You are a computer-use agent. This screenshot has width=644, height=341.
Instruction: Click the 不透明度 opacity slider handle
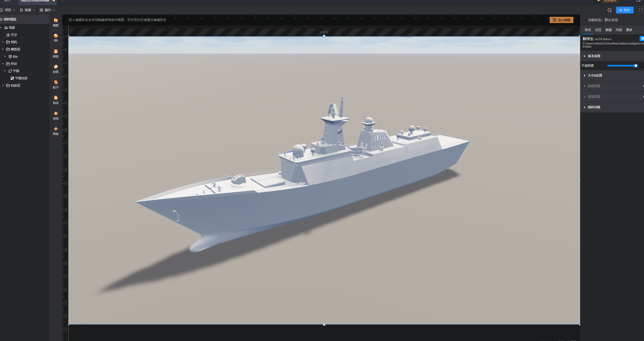click(636, 66)
